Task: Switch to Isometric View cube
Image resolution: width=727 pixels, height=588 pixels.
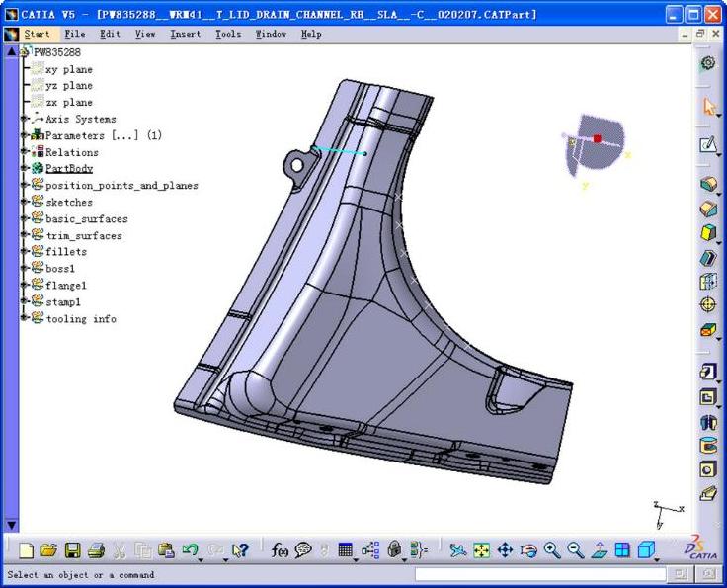Action: point(645,550)
